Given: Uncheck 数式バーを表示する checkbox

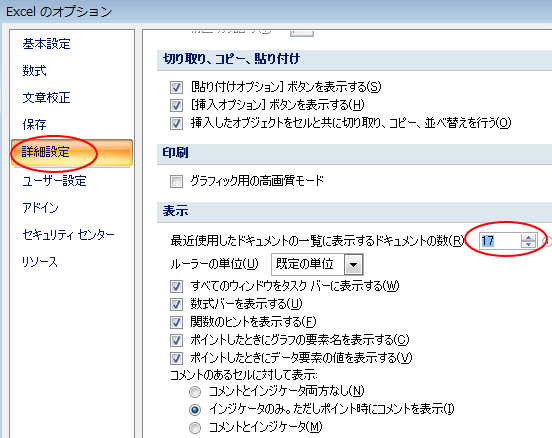Looking at the screenshot, I should [176, 304].
